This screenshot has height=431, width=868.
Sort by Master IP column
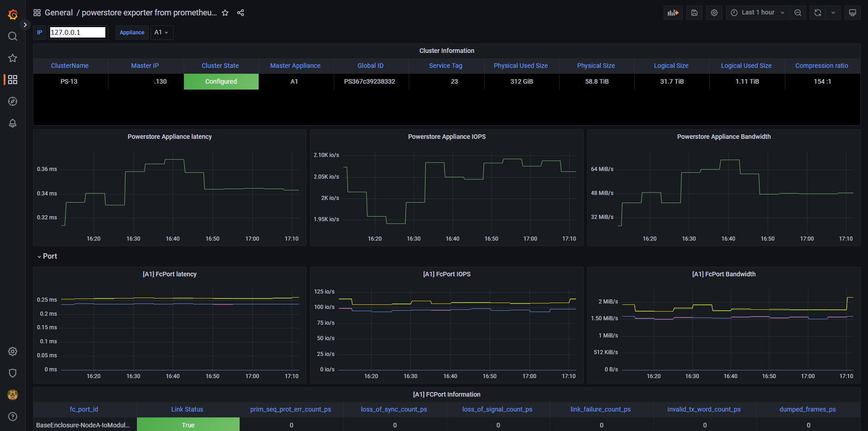click(x=145, y=66)
